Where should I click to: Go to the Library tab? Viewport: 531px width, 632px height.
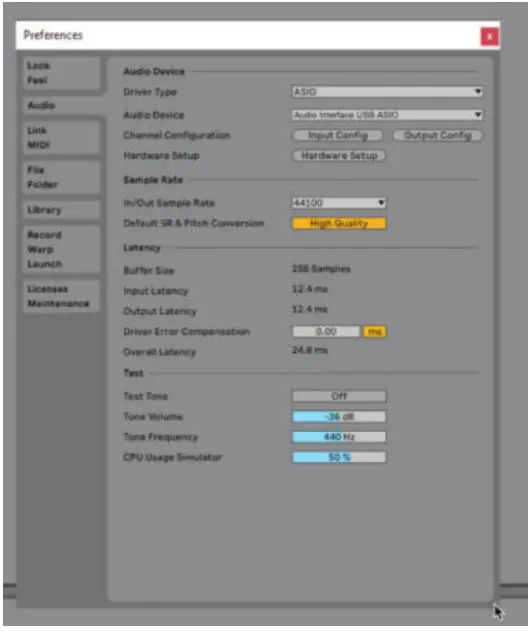(62, 210)
